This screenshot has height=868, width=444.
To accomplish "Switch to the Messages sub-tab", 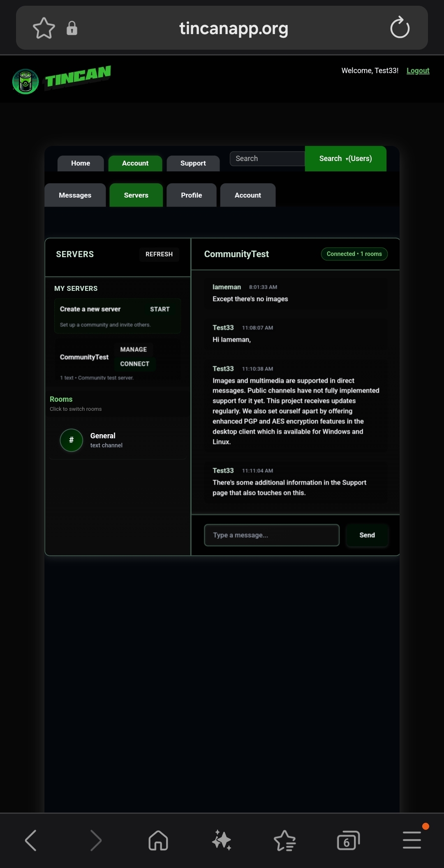I will 75,195.
